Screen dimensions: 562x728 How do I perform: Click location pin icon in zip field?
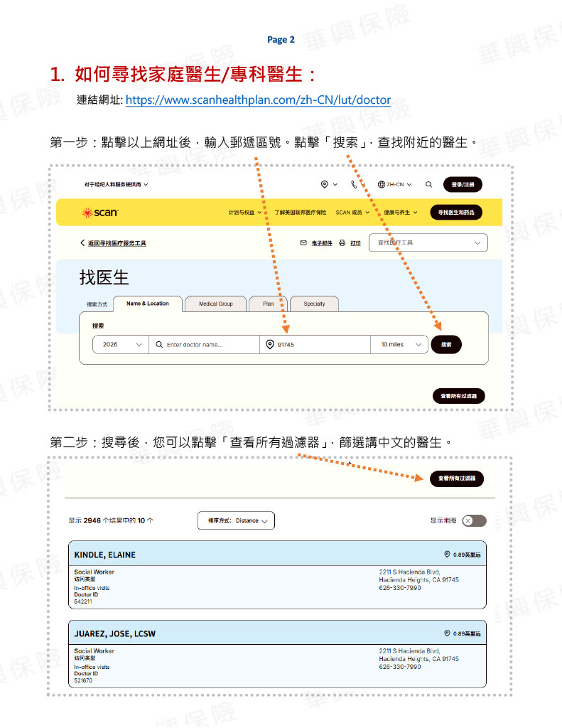(269, 344)
